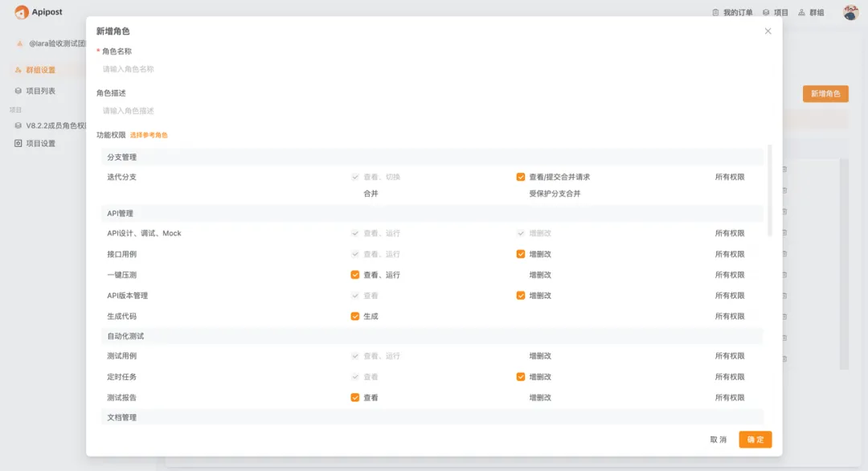Select 所有权限 for API设计、调试、Mock row

coord(730,234)
